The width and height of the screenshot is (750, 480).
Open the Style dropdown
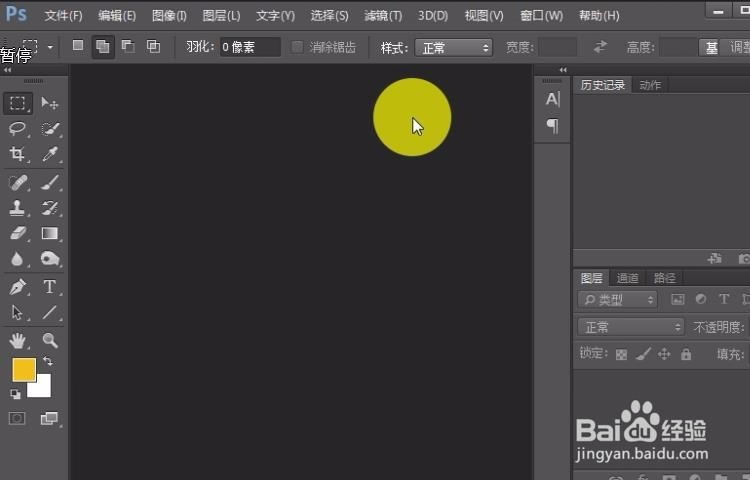(x=453, y=47)
